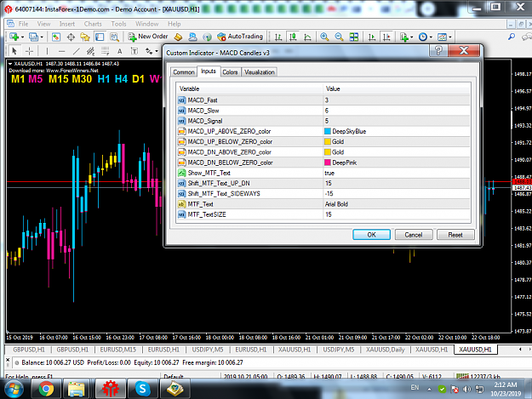The height and width of the screenshot is (399, 532).
Task: Toggle chart auto scroll icon
Action: (372, 37)
